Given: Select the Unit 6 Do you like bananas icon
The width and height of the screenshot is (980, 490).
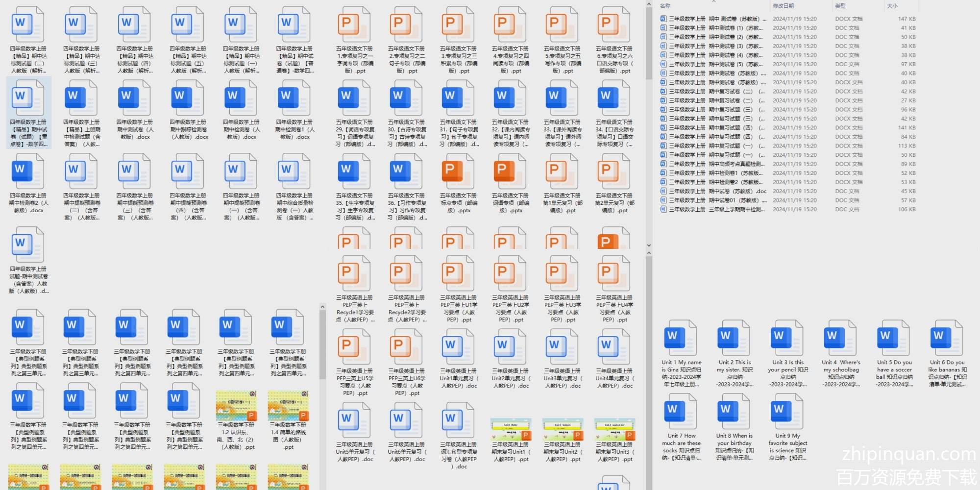Looking at the screenshot, I should [x=947, y=338].
